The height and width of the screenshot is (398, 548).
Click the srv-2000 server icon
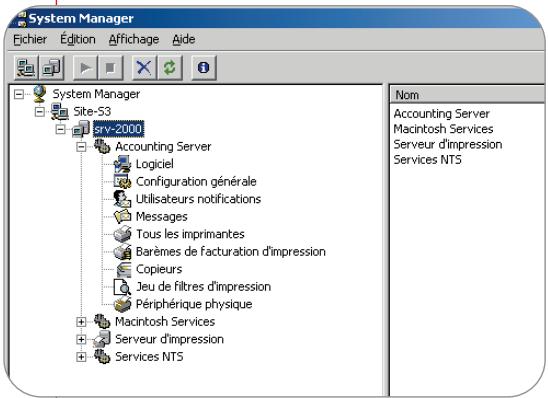(81, 129)
